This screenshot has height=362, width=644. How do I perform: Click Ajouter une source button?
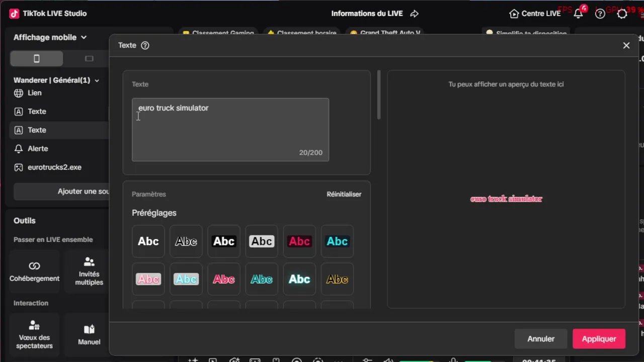(x=61, y=192)
